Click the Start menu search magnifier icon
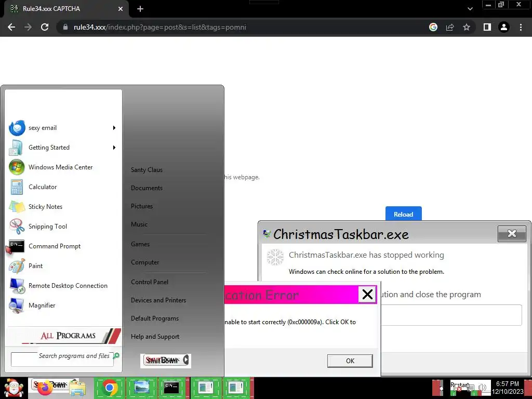Image resolution: width=532 pixels, height=399 pixels. pyautogui.click(x=116, y=355)
